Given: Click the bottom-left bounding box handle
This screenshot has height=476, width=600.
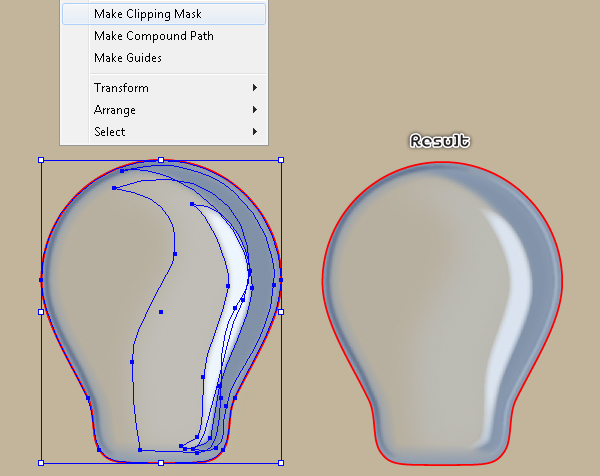Looking at the screenshot, I should coord(41,463).
